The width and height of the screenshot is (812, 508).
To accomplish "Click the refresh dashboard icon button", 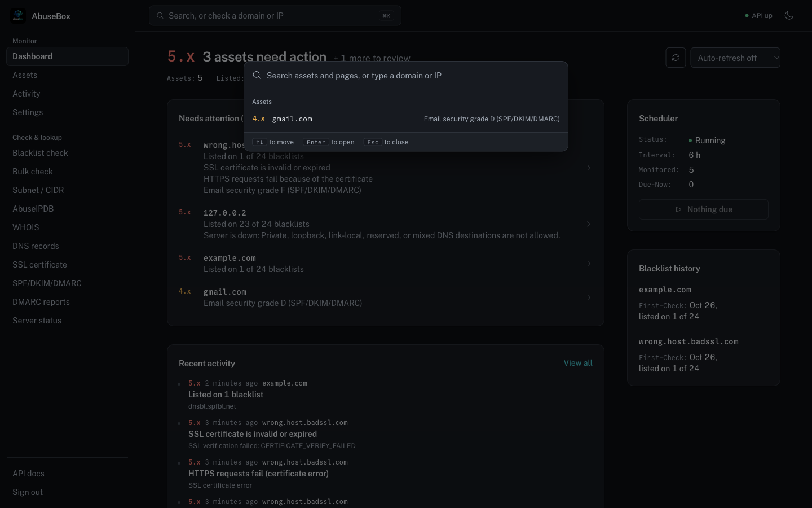I will 676,58.
